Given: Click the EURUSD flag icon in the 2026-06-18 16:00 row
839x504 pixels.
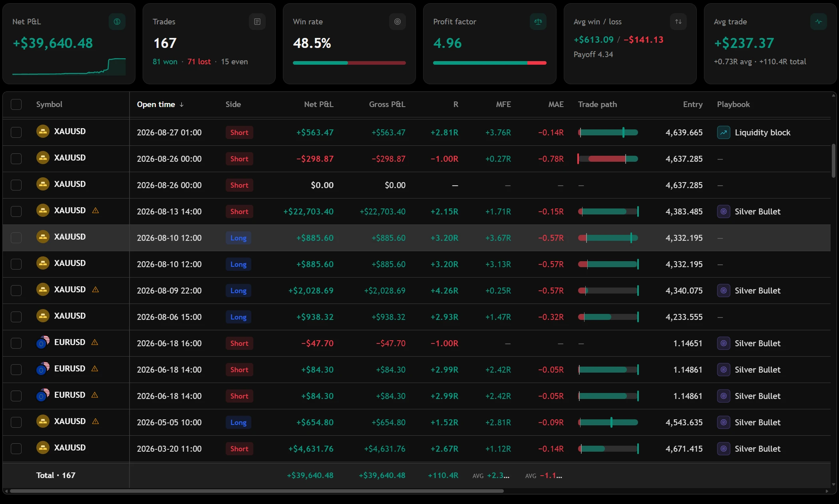Looking at the screenshot, I should pyautogui.click(x=43, y=342).
